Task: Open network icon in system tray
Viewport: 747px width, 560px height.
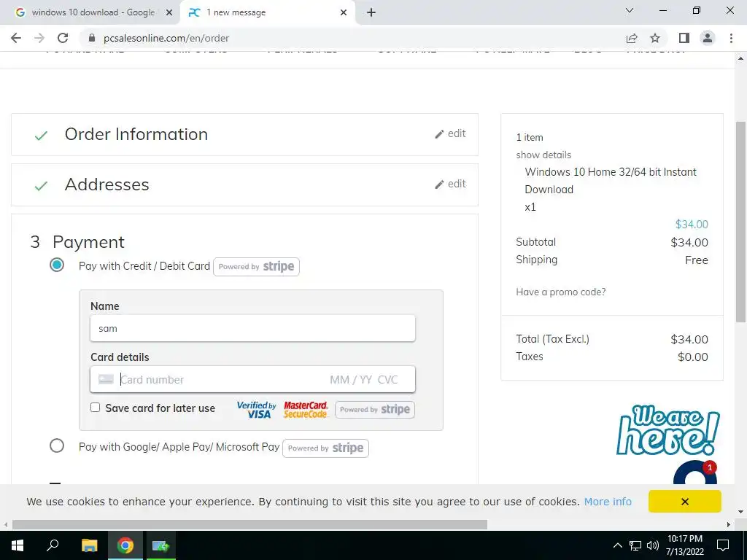Action: [635, 545]
